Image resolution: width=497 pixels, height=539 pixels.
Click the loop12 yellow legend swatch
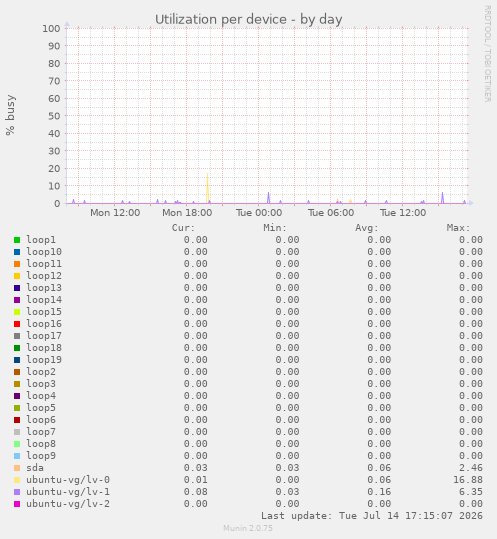[x=17, y=276]
